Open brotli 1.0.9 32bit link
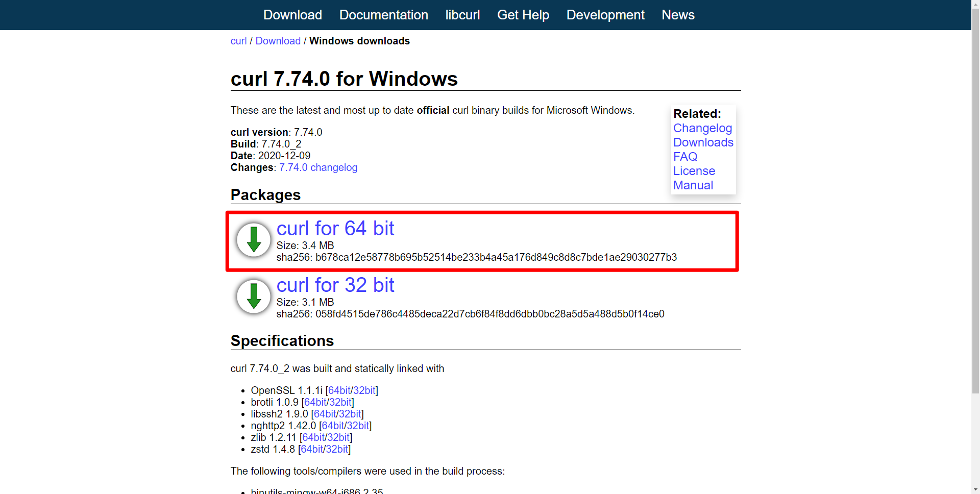Viewport: 980px width, 494px height. 340,402
